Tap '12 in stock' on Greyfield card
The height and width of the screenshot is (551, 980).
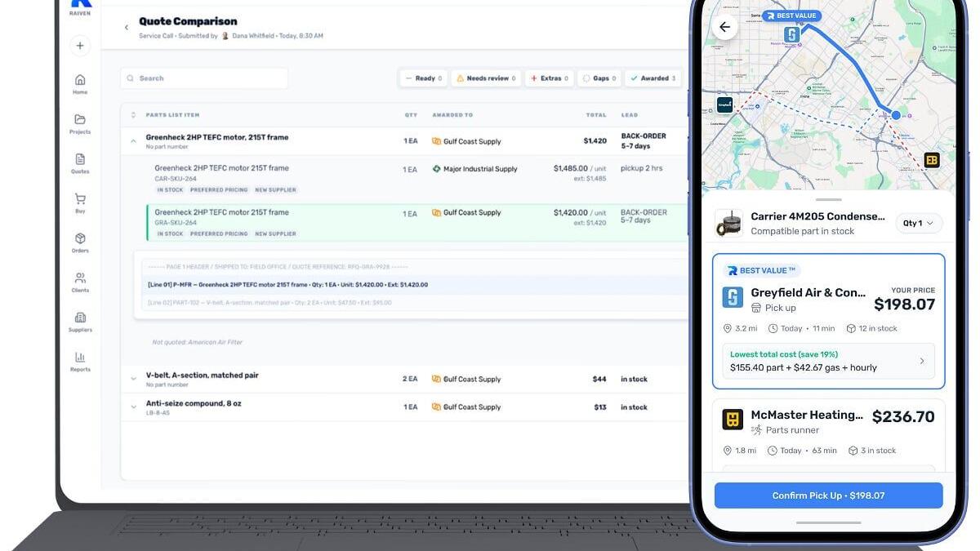pos(871,328)
